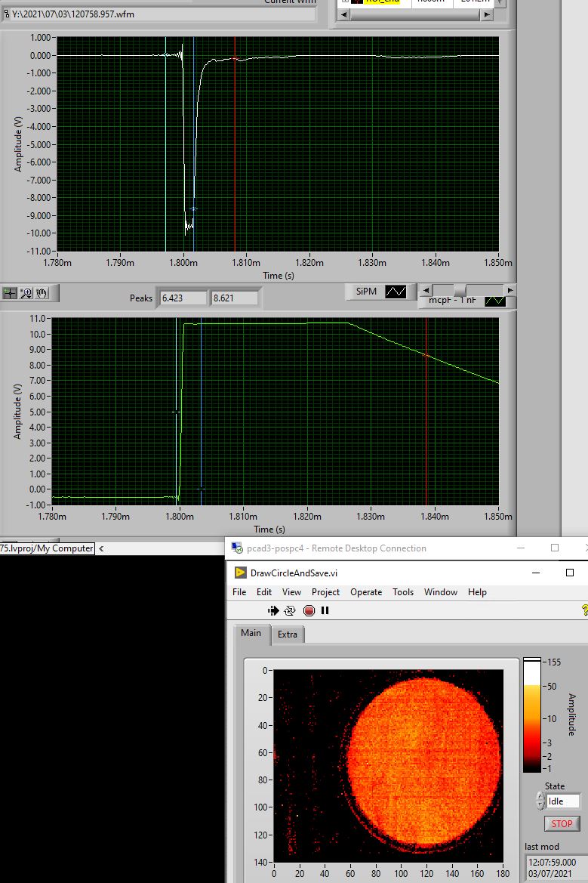Click the Run Continuously icon
The width and height of the screenshot is (588, 883).
290,610
